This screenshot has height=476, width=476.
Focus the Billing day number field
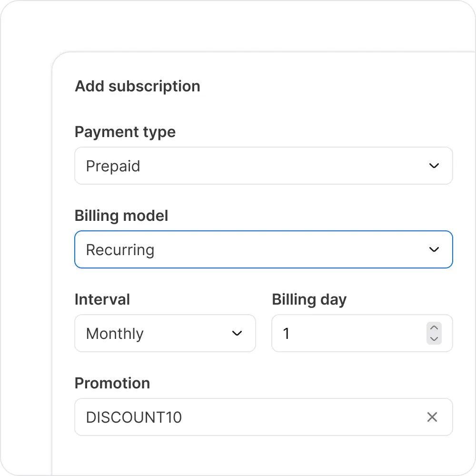(x=347, y=333)
